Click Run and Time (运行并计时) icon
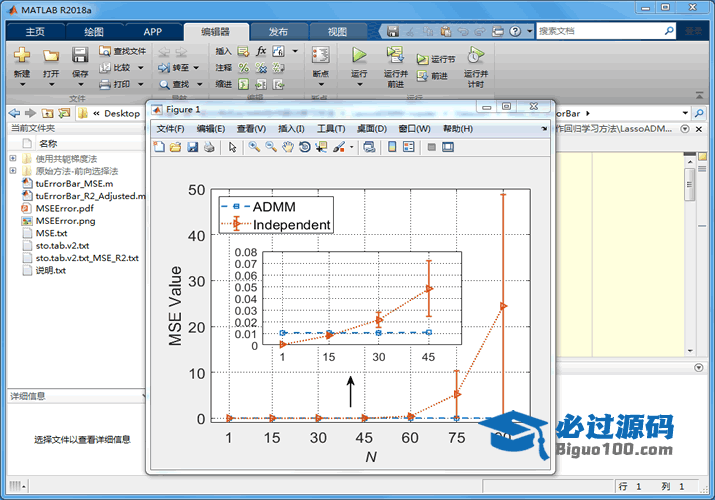 [x=475, y=55]
